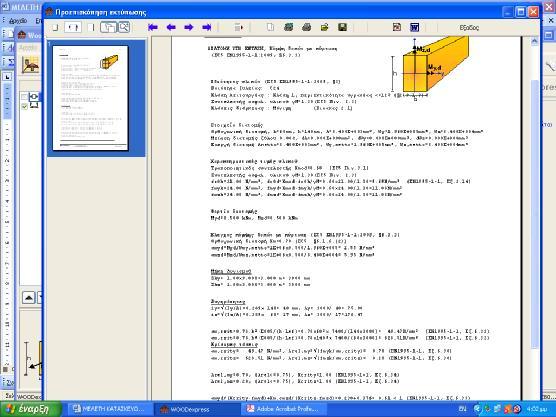Open the Αρχείο menu in the background window

pos(18,21)
